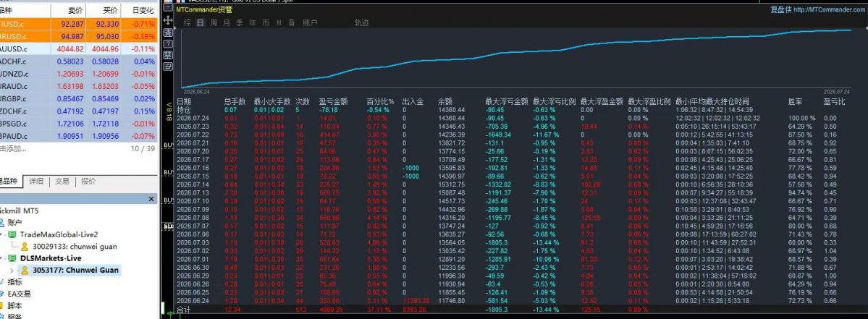The width and height of the screenshot is (868, 319).
Task: Select the 综 summary tab
Action: click(187, 22)
